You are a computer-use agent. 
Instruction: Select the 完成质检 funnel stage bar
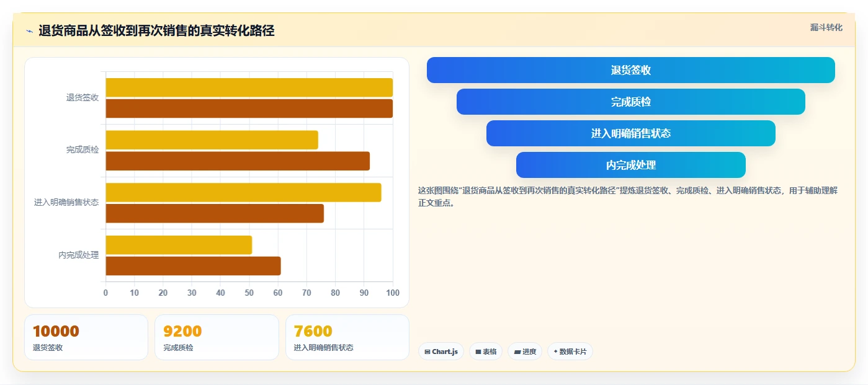coord(630,102)
